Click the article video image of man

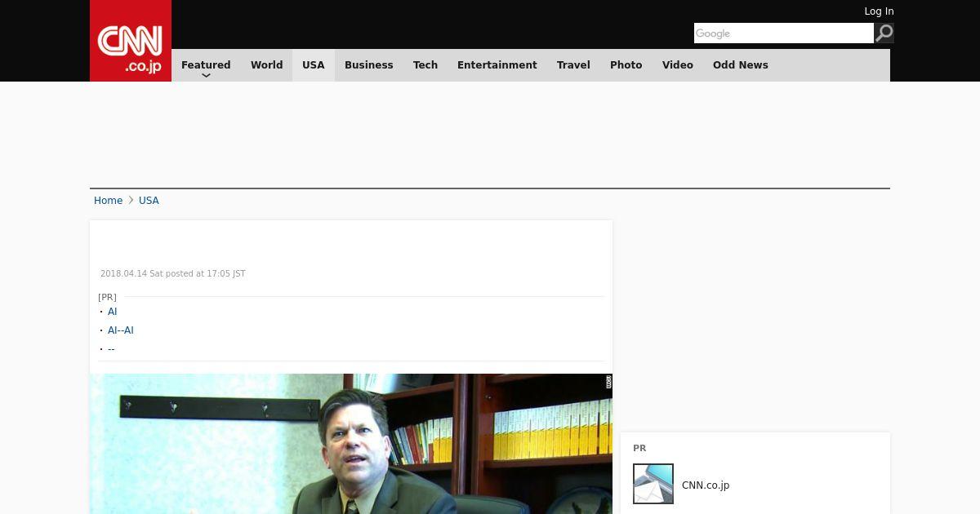[x=351, y=444]
